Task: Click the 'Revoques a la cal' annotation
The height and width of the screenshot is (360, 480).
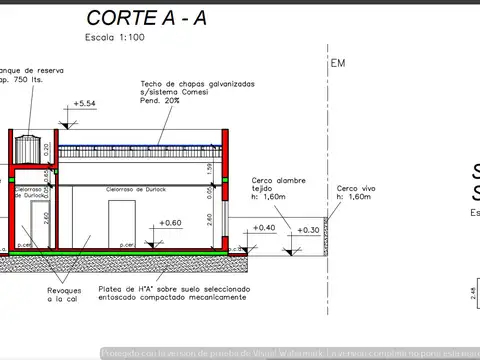Action: tap(64, 295)
